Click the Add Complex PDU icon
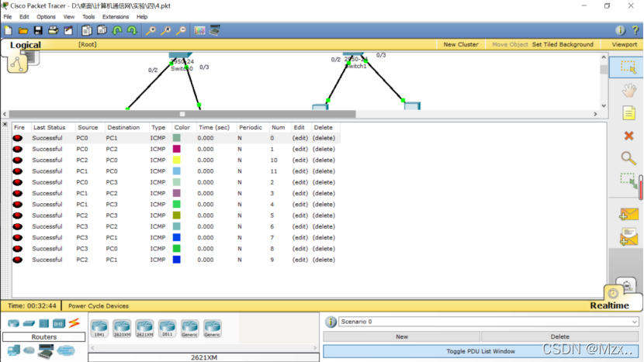Viewport: 644px width, 362px height. (628, 237)
